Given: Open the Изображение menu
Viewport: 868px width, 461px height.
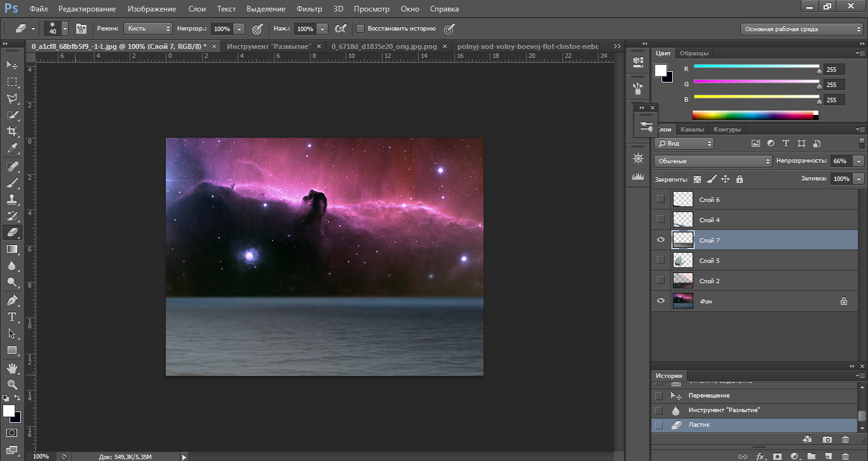Looking at the screenshot, I should point(151,9).
